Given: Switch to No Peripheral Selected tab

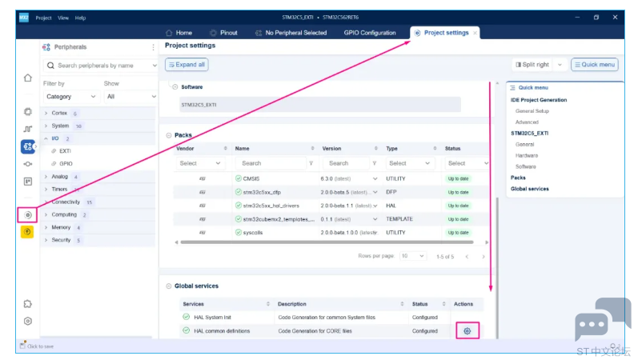Looking at the screenshot, I should pyautogui.click(x=291, y=33).
